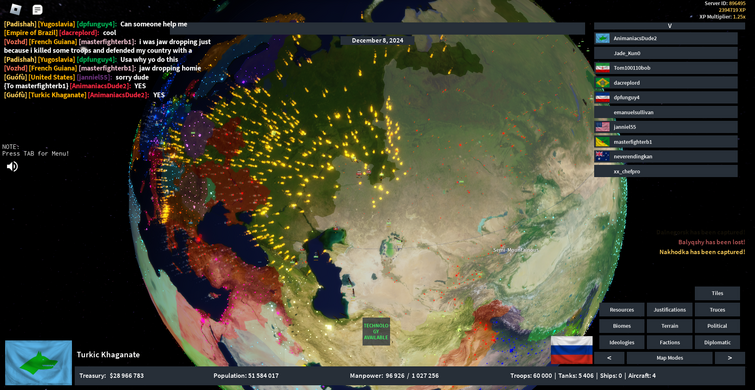Show the Ideologies map mode
Image resolution: width=755 pixels, height=390 pixels.
pyautogui.click(x=622, y=342)
